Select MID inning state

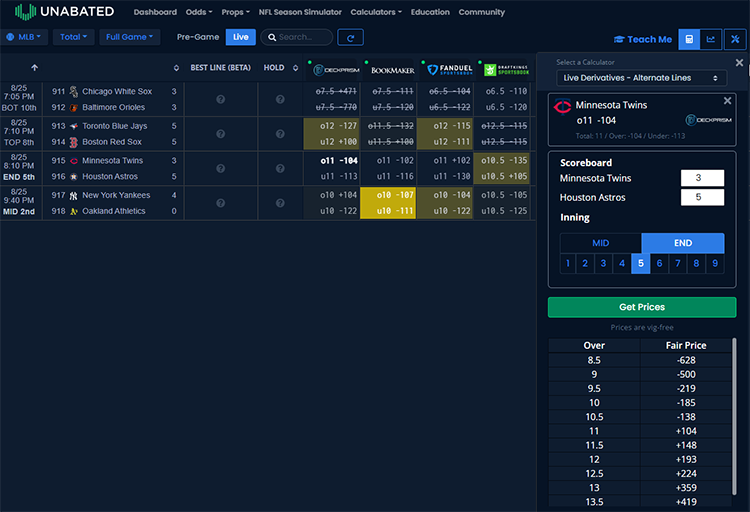(600, 243)
